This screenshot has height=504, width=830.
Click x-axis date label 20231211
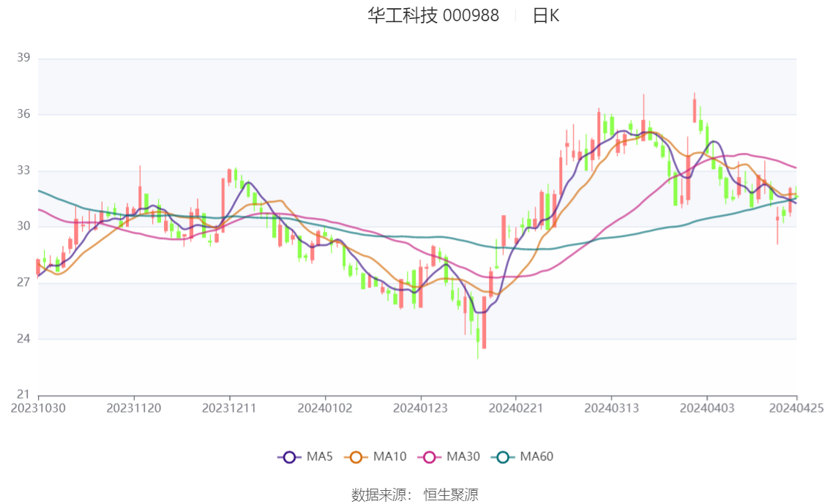coord(229,407)
